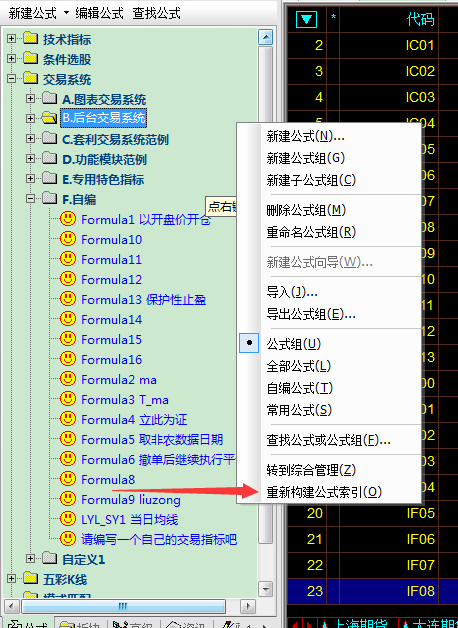Expand the C.套利交易系统范例 node
This screenshot has height=628, width=458.
coord(31,139)
